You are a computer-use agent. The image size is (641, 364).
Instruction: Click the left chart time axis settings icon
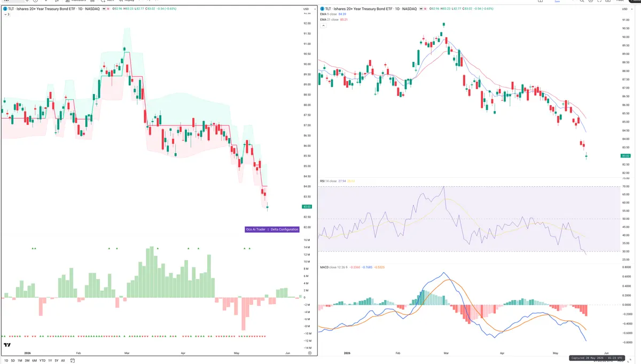(x=310, y=353)
